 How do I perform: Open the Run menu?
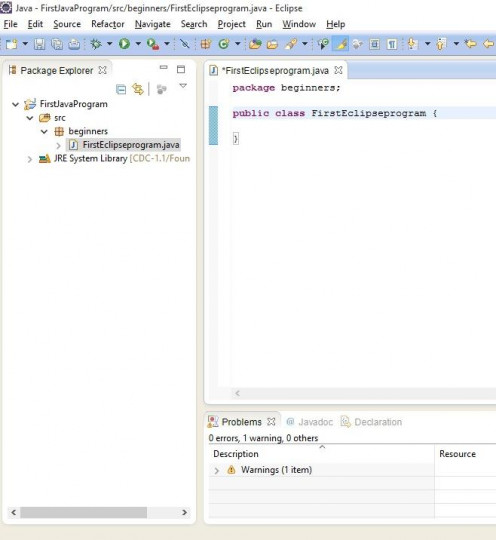[264, 24]
